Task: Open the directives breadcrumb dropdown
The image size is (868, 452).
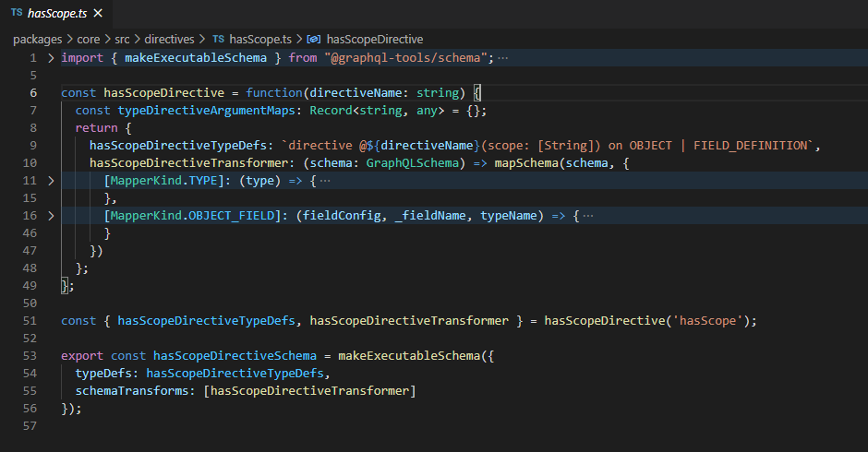Action: click(169, 40)
